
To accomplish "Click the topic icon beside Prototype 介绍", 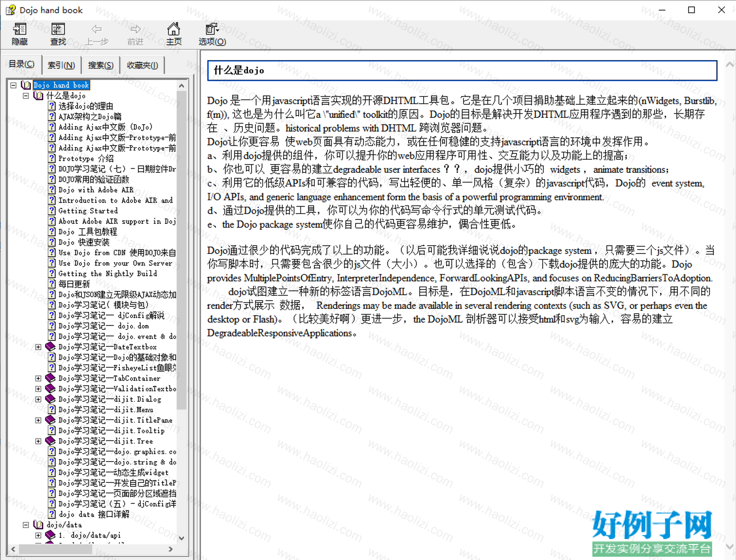I will click(x=52, y=159).
